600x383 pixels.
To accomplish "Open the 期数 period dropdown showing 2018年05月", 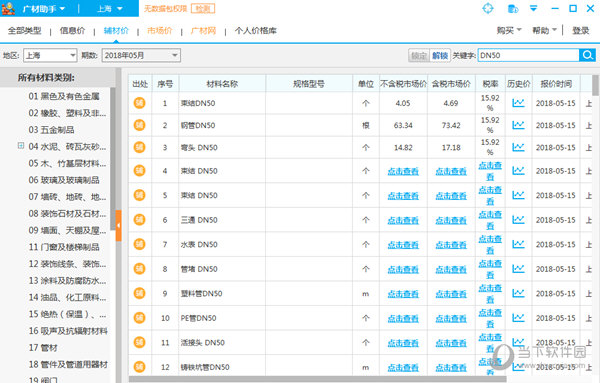I will (x=141, y=55).
